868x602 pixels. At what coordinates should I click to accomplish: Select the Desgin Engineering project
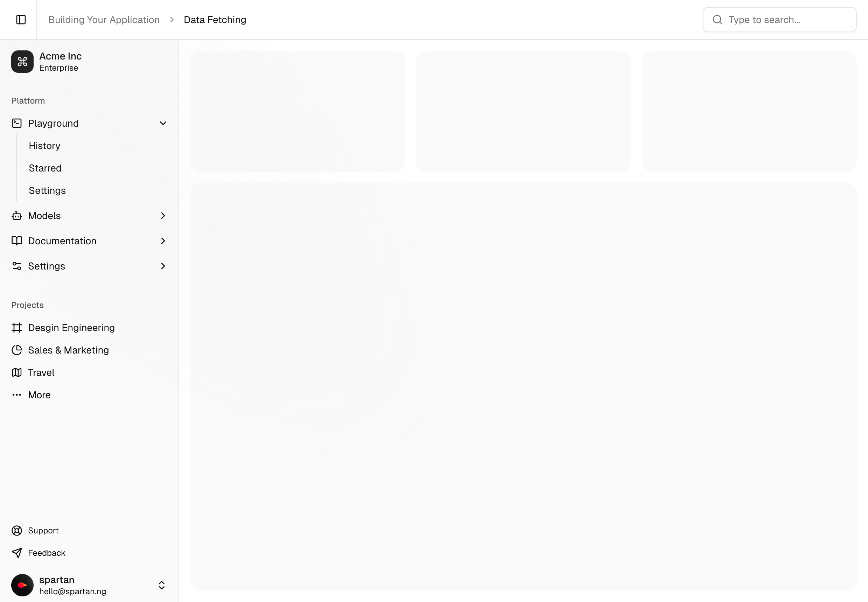[71, 327]
